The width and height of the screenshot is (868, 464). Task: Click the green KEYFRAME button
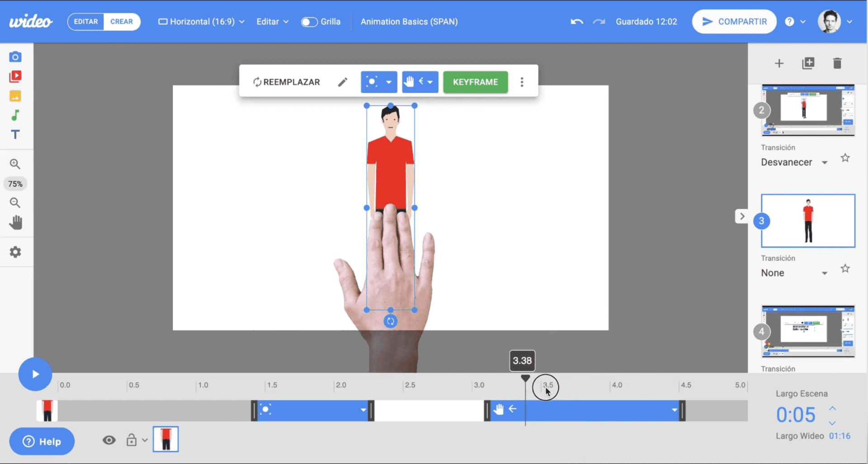click(x=475, y=82)
